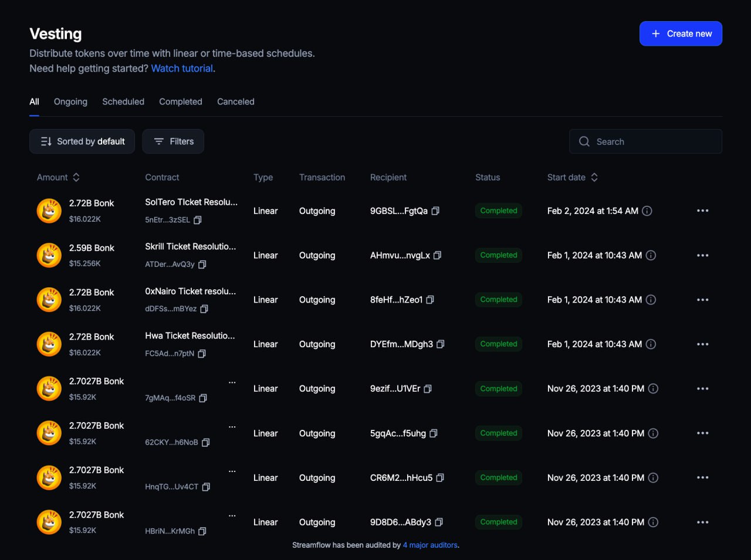This screenshot has width=751, height=560.
Task: Switch to the Completed tab
Action: point(180,101)
